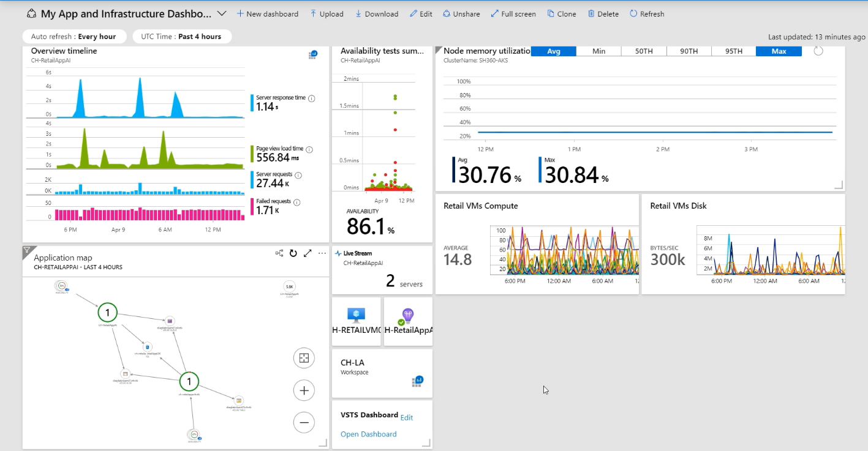Enable the 90TH percentile toggle
Viewport: 868px width, 451px height.
coord(689,51)
